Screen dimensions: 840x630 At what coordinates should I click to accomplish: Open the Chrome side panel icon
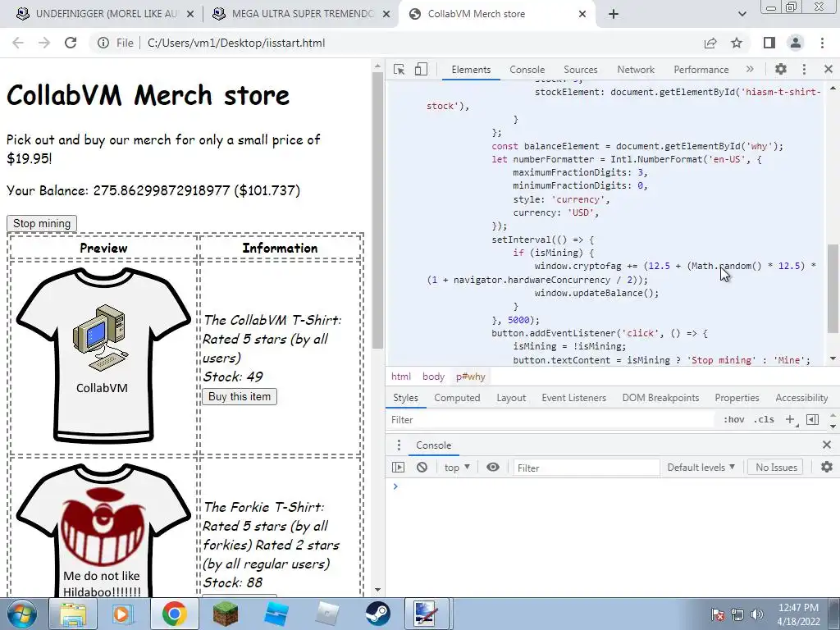[769, 43]
